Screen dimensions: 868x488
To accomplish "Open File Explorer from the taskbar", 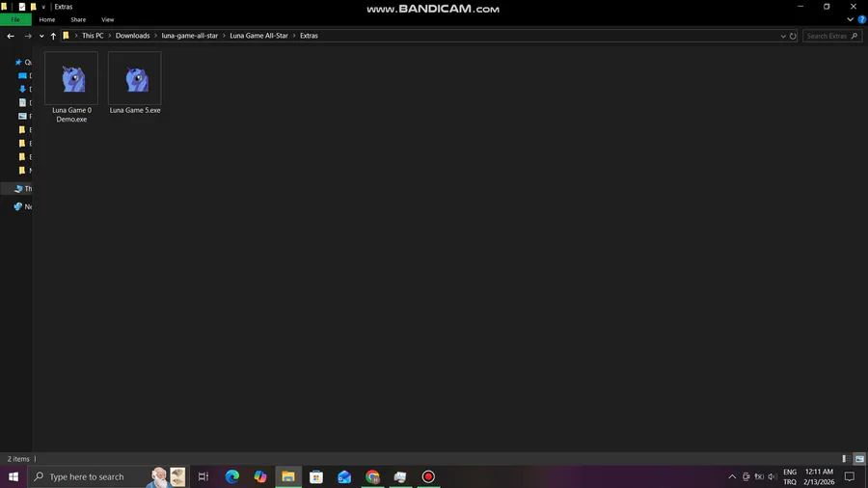I will tap(288, 476).
